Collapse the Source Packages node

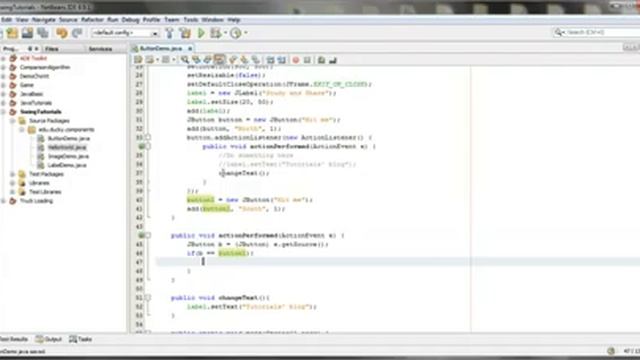tap(13, 121)
